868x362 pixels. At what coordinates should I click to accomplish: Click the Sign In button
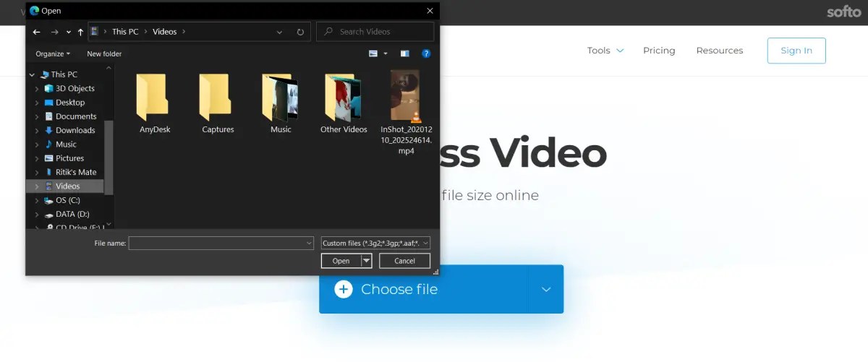796,51
